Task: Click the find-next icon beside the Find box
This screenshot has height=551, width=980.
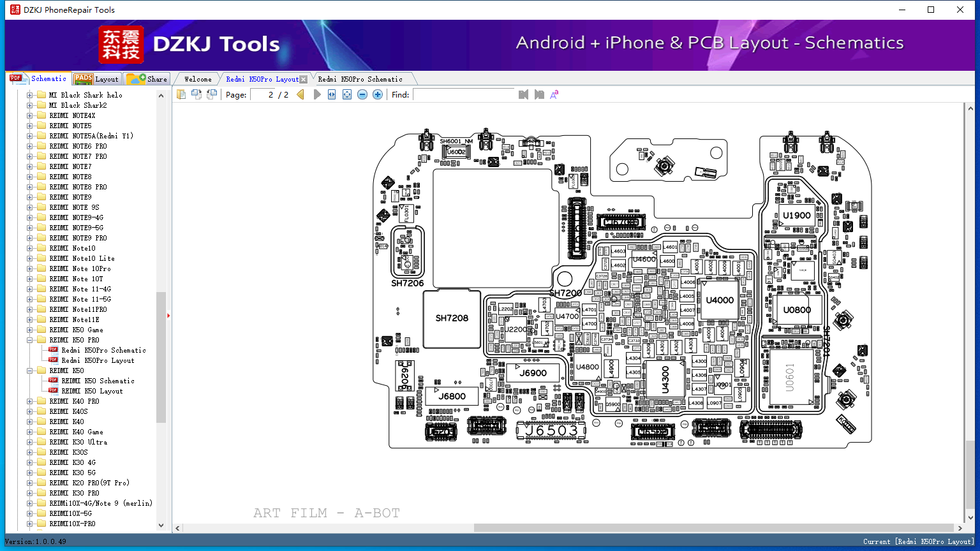Action: 539,94
